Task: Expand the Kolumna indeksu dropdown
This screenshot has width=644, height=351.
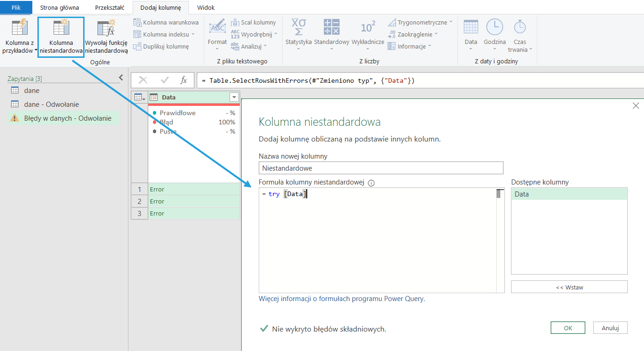Action: click(193, 34)
